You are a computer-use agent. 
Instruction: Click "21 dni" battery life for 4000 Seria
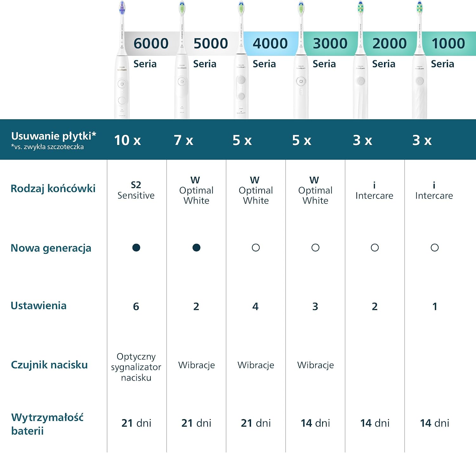click(x=256, y=423)
